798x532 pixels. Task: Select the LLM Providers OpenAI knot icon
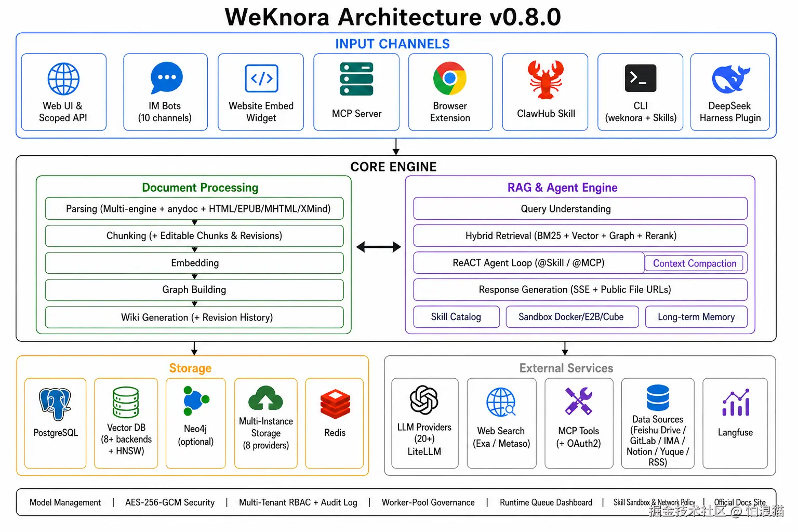click(x=424, y=400)
